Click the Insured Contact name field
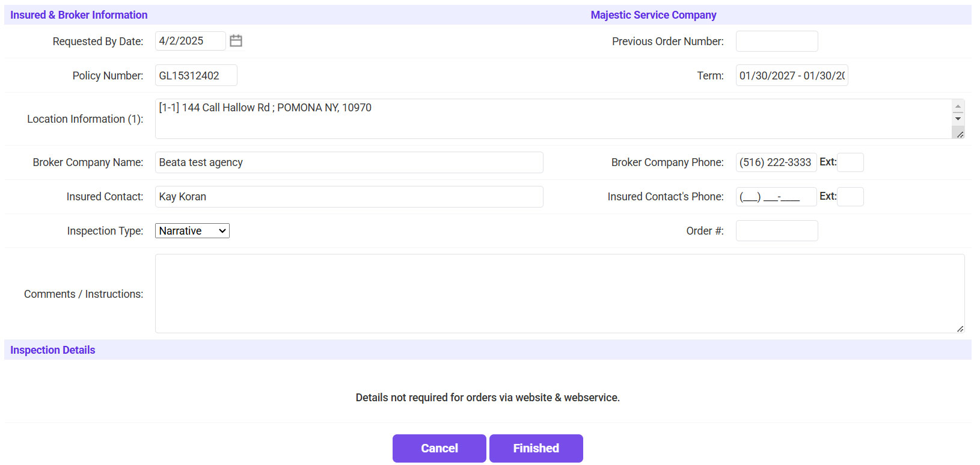The height and width of the screenshot is (465, 980). 349,197
